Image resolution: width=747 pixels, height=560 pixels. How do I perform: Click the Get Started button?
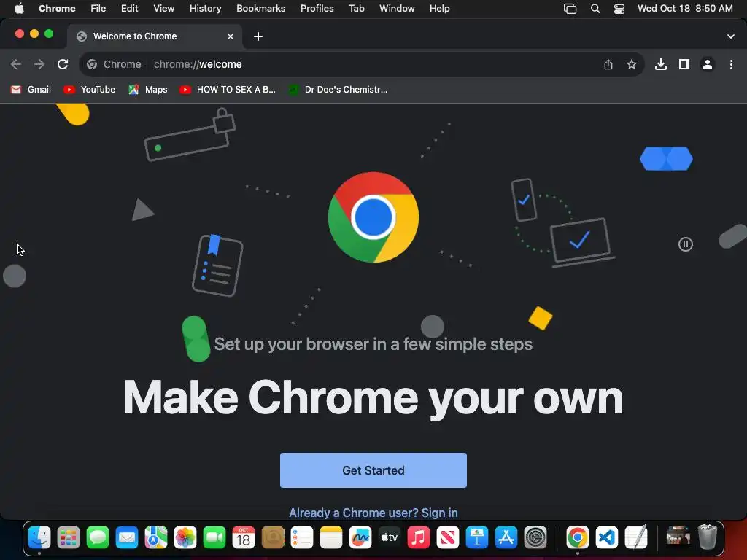[x=373, y=470]
